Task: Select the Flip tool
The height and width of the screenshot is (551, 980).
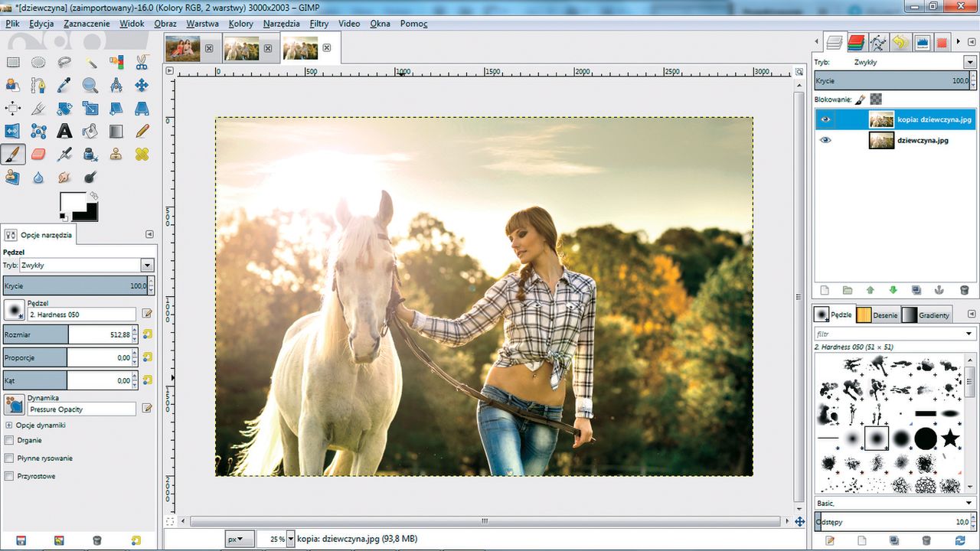Action: [x=13, y=132]
